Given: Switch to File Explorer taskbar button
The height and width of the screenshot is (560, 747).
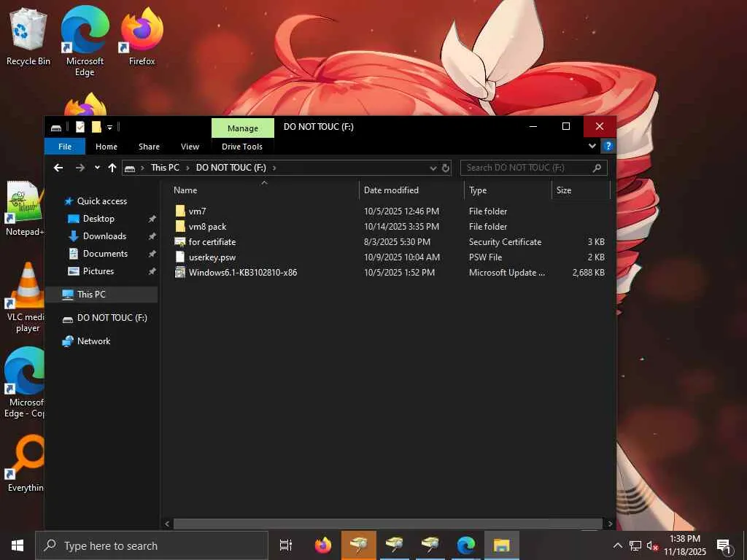Looking at the screenshot, I should (502, 545).
